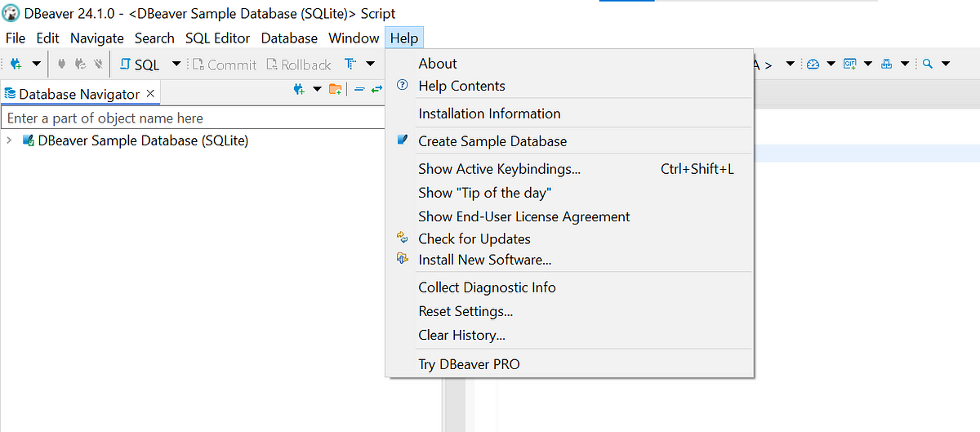Open the Window menu
980x432 pixels.
(354, 38)
